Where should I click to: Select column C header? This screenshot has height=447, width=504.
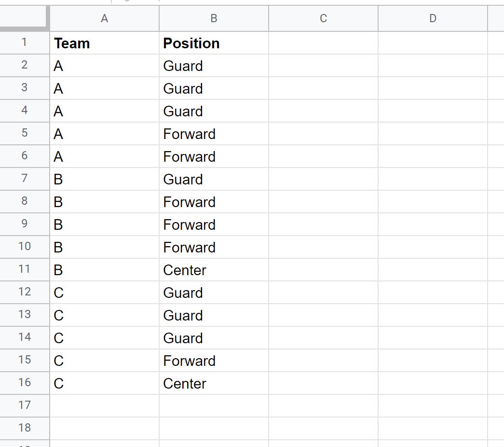point(323,18)
